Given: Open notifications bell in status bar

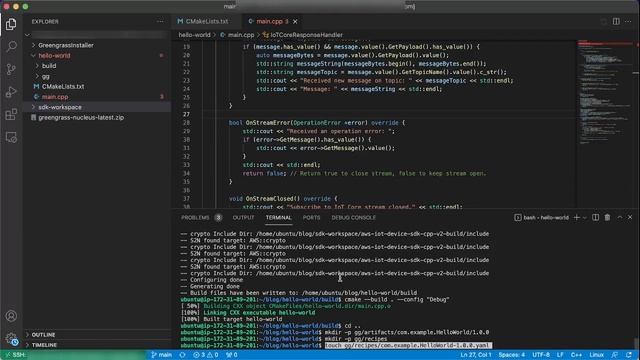Looking at the screenshot, I should click(629, 355).
